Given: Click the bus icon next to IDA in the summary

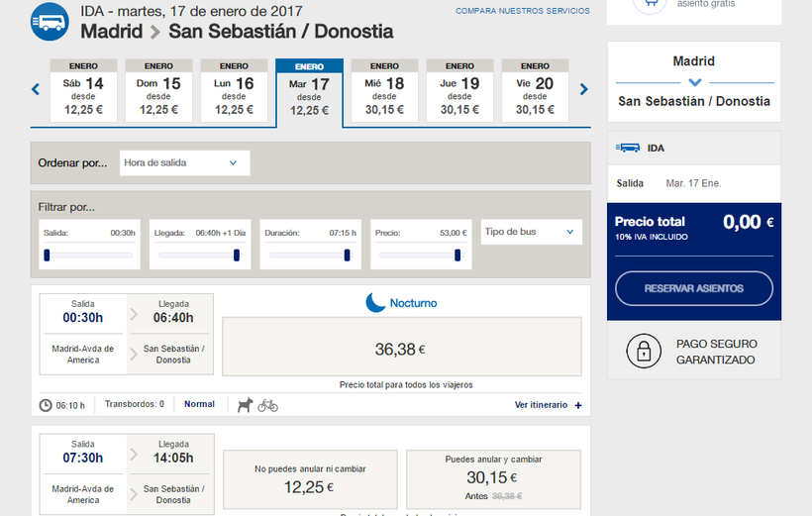Looking at the screenshot, I should click(627, 148).
